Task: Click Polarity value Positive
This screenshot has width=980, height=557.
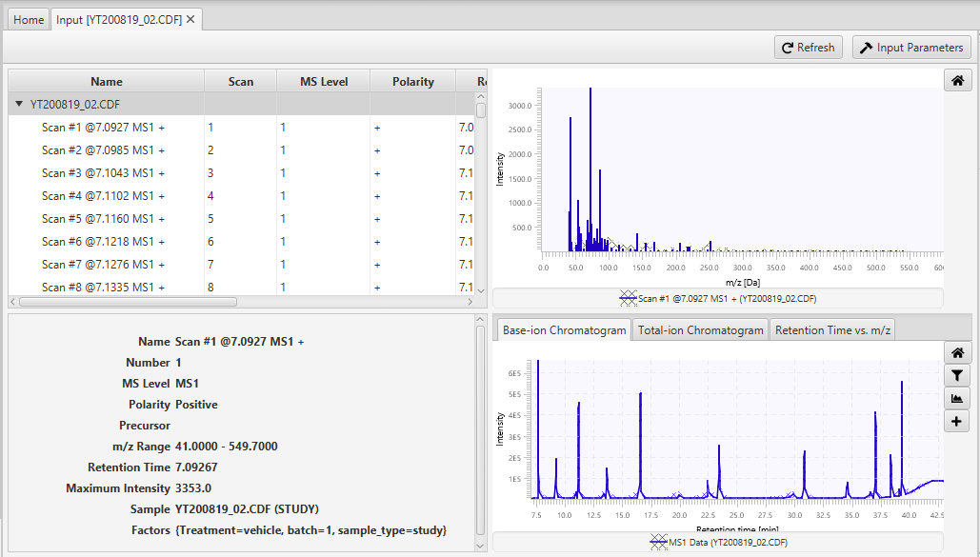Action: coord(196,405)
